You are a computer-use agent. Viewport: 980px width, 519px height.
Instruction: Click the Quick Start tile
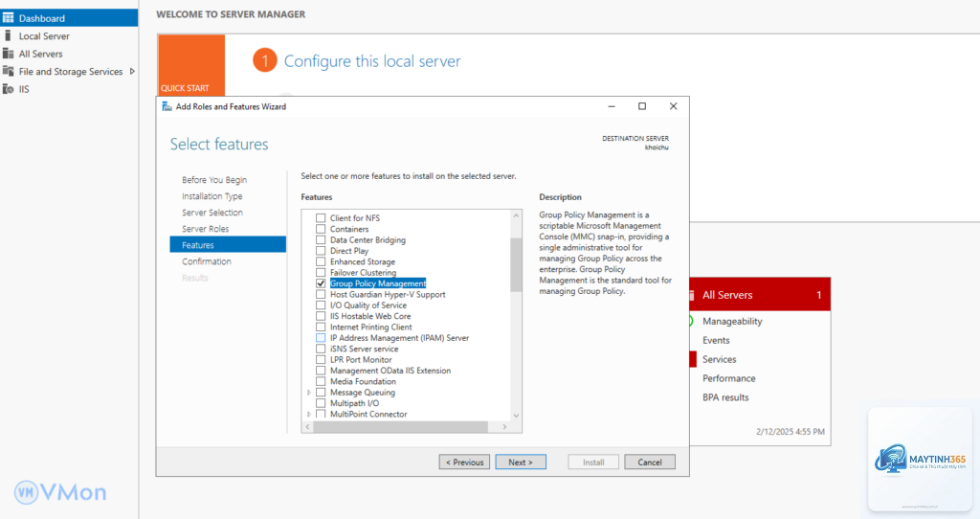coord(191,65)
